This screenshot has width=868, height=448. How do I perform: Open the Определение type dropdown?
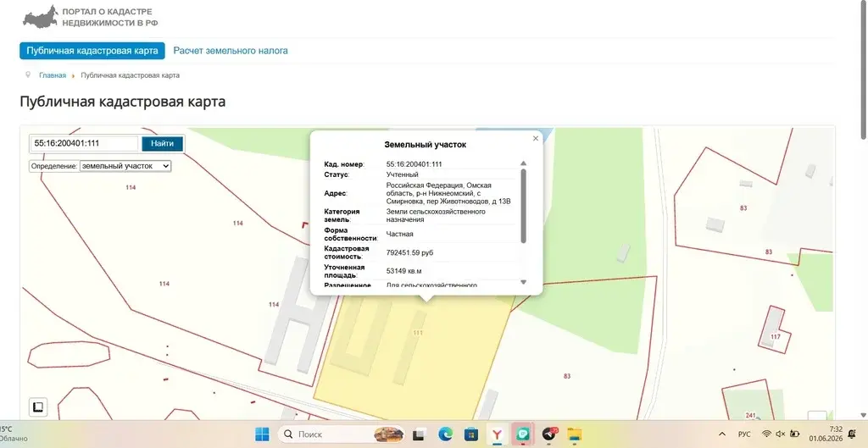125,166
